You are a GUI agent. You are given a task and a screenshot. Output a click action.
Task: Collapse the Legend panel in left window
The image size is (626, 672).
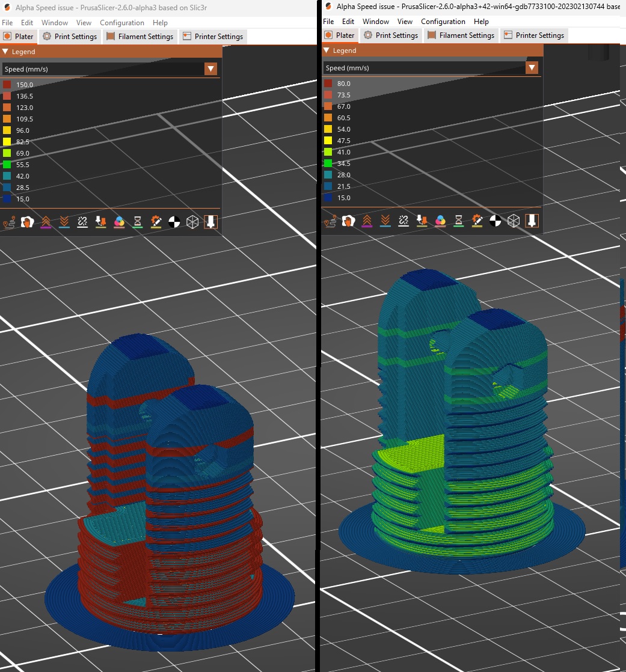[5, 52]
